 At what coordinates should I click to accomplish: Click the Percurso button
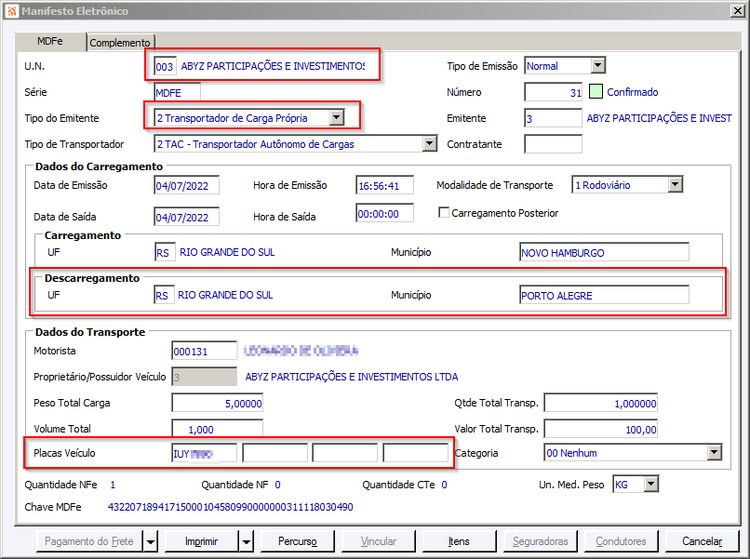click(298, 541)
